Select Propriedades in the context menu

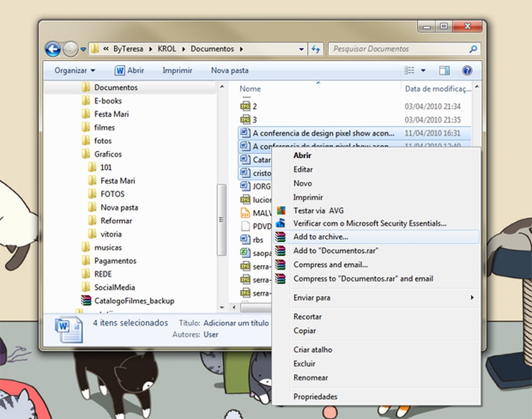coord(315,396)
